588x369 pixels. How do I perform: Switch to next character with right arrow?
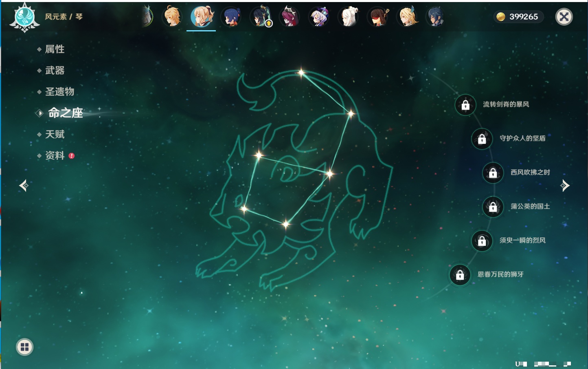coord(565,186)
